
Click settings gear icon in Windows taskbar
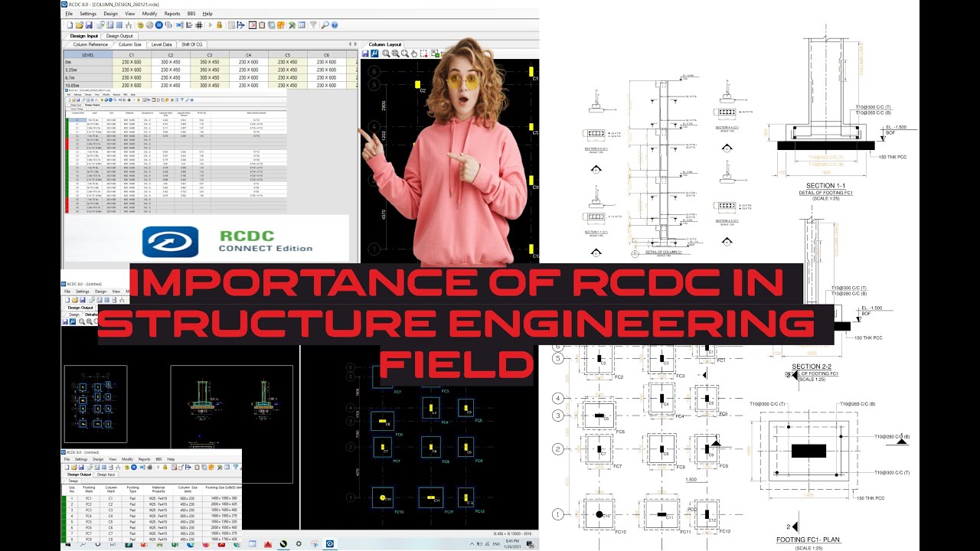[299, 544]
